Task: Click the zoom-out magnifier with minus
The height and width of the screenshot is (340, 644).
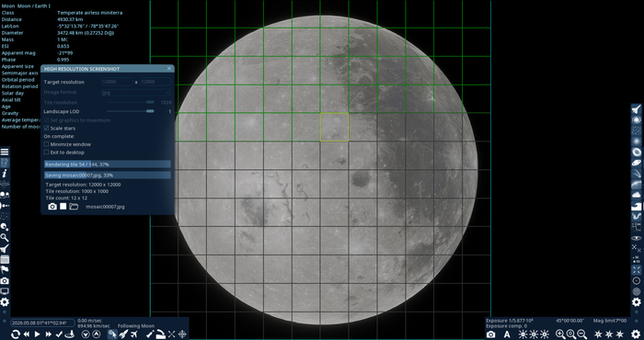Action: pyautogui.click(x=582, y=334)
